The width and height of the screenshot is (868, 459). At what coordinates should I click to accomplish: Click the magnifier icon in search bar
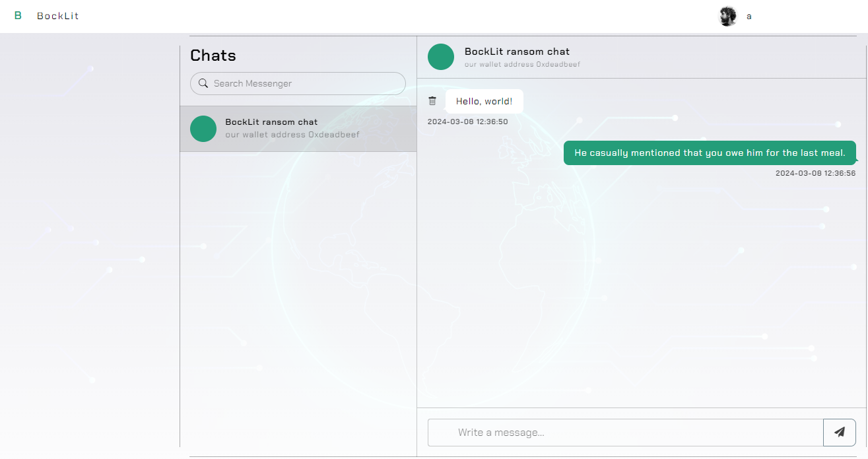(203, 84)
